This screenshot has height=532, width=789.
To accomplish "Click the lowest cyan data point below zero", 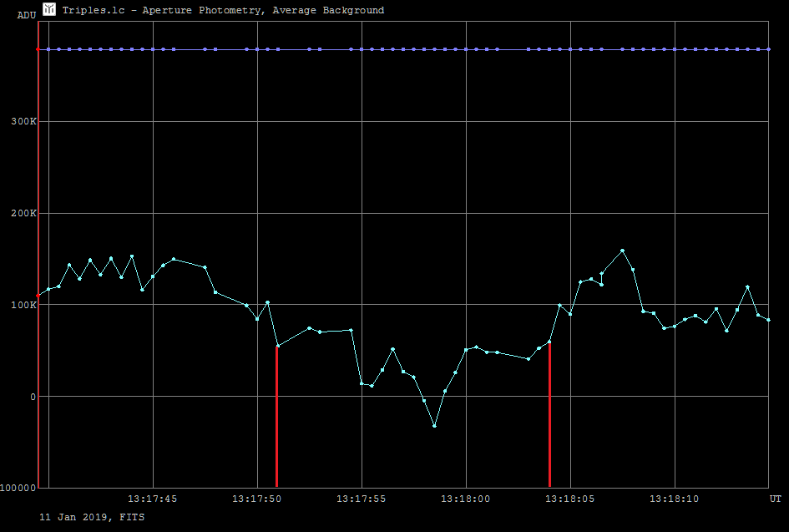I will click(435, 426).
